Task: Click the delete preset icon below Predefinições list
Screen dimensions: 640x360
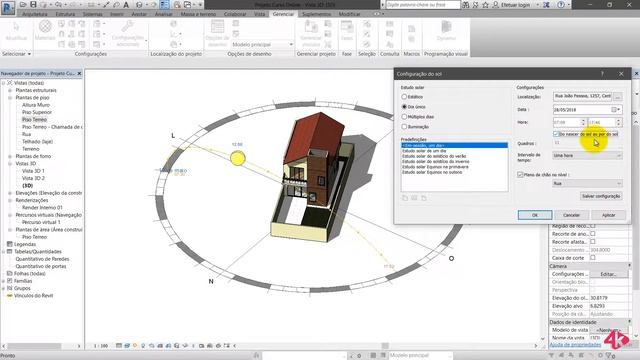Action: click(424, 198)
